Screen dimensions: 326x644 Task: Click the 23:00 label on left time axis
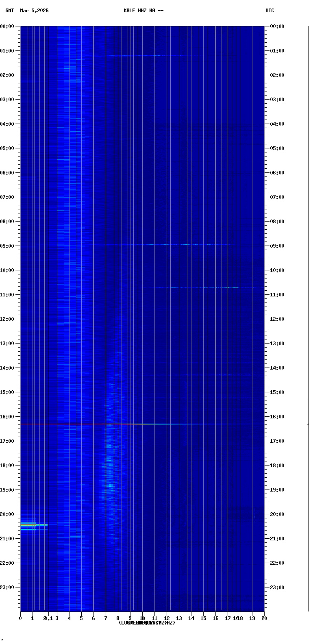tap(8, 587)
